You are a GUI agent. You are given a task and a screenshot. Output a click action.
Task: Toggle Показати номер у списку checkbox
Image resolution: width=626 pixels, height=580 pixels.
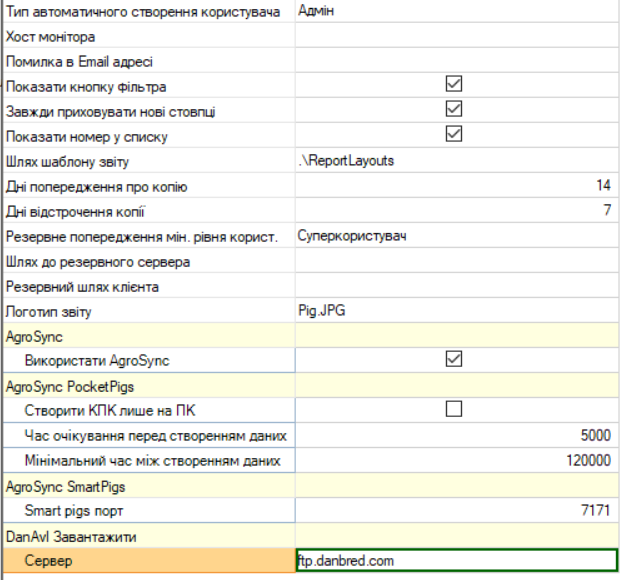454,134
